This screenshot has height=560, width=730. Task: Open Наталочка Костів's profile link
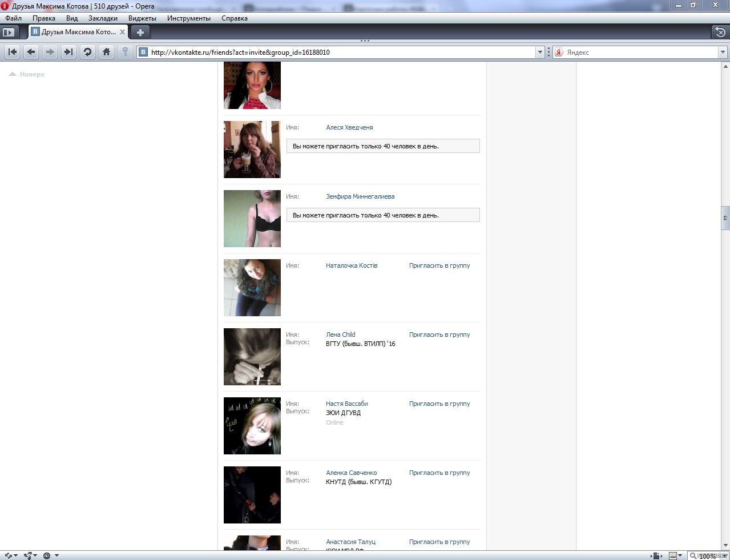point(352,265)
